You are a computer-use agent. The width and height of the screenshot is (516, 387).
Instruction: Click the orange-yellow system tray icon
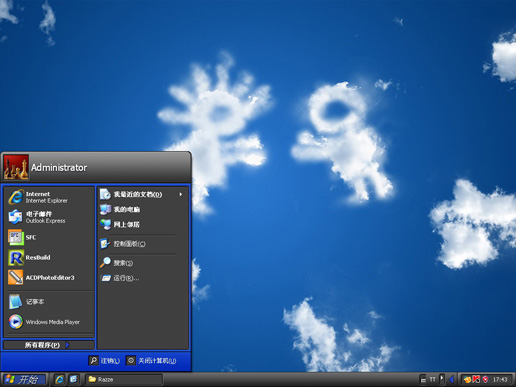(x=467, y=379)
